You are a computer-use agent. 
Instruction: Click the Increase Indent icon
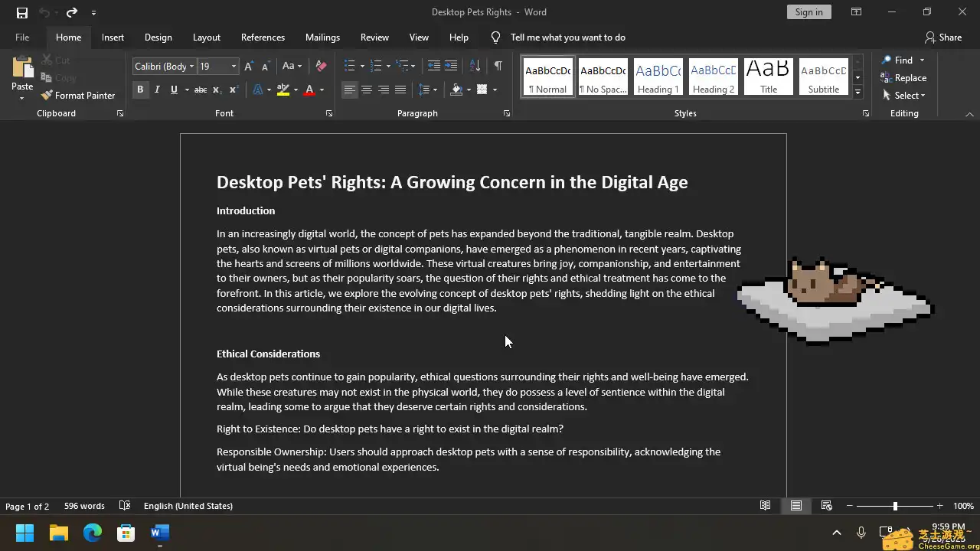451,67
